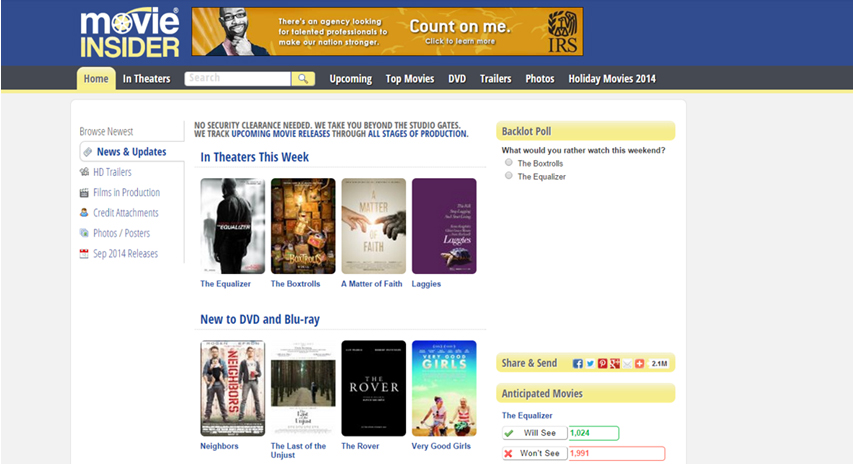
Task: Open the Home tab
Action: 96,78
